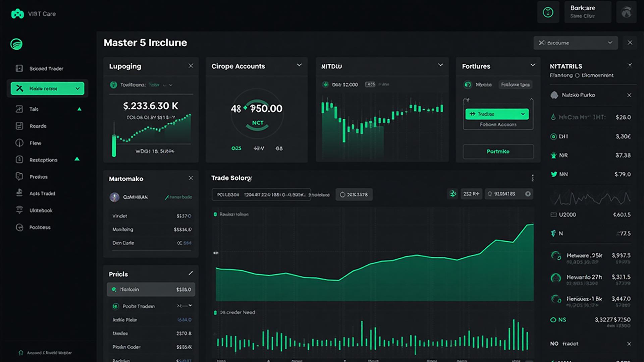
Task: Select the Twitter icon next to MN
Action: point(554,174)
